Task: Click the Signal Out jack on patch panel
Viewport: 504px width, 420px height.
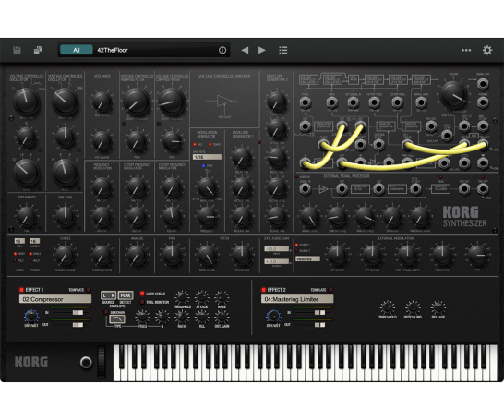Action: pyautogui.click(x=483, y=84)
